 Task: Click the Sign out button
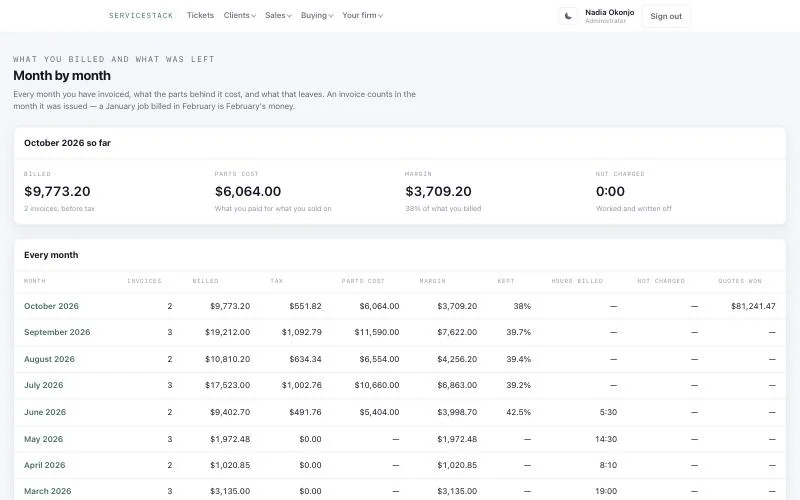point(666,16)
